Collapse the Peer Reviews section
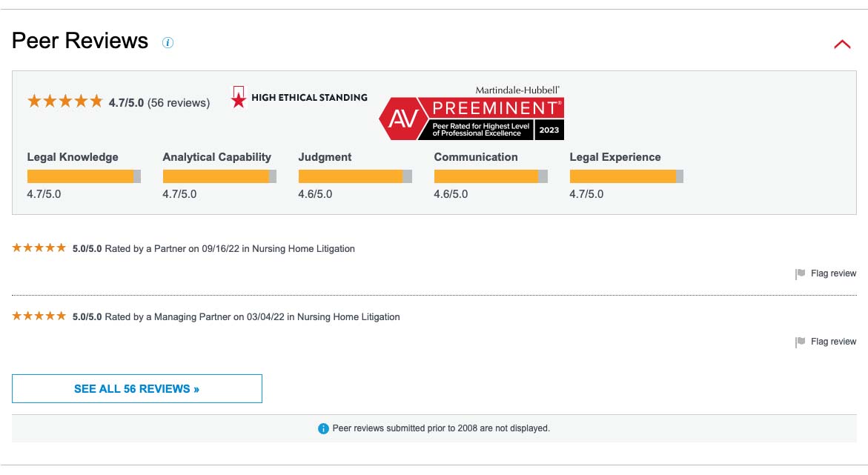This screenshot has height=475, width=868. point(842,44)
